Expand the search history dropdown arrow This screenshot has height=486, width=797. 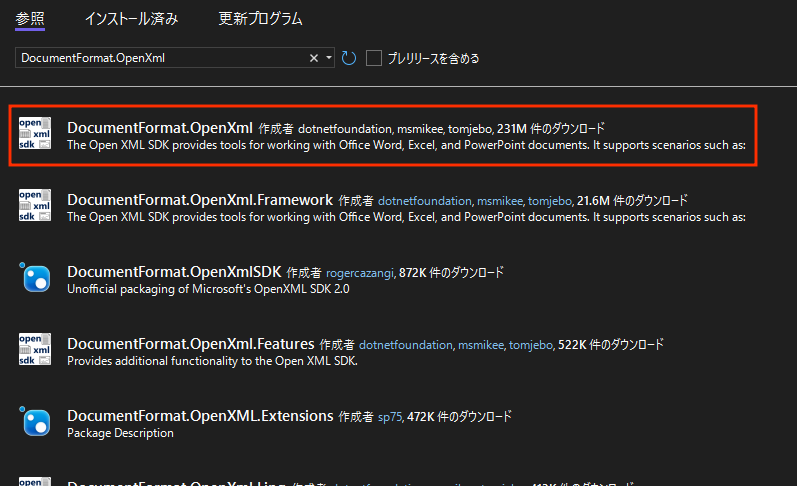[x=329, y=58]
